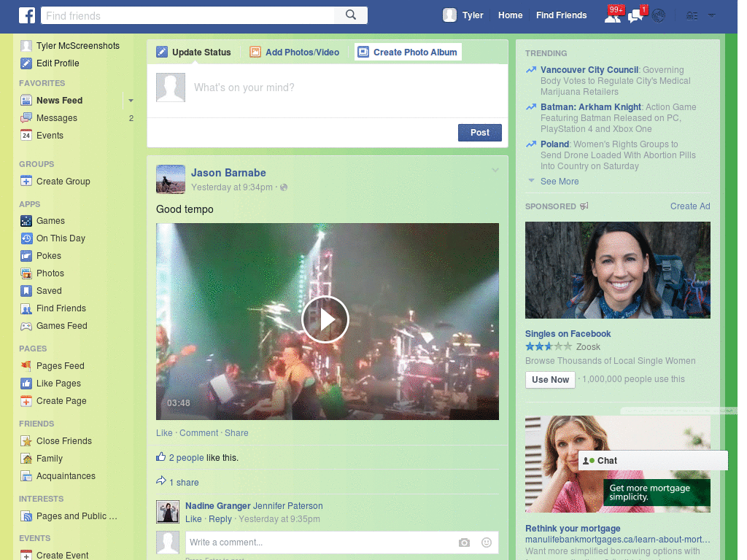The height and width of the screenshot is (560, 747).
Task: Open the post options chevron on Jason's post
Action: click(495, 170)
